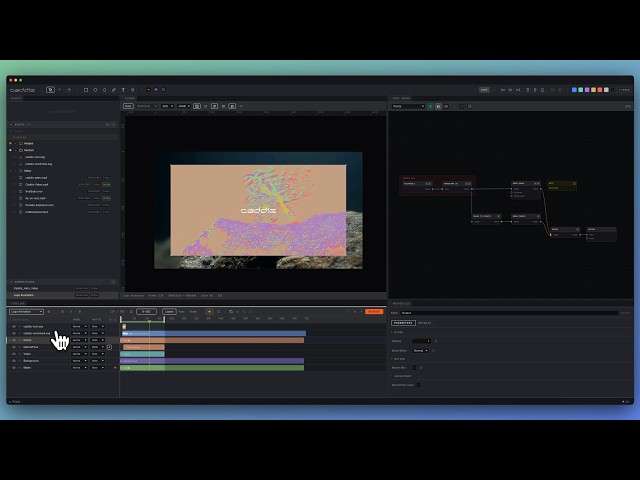Select the Text tool

coord(123,90)
